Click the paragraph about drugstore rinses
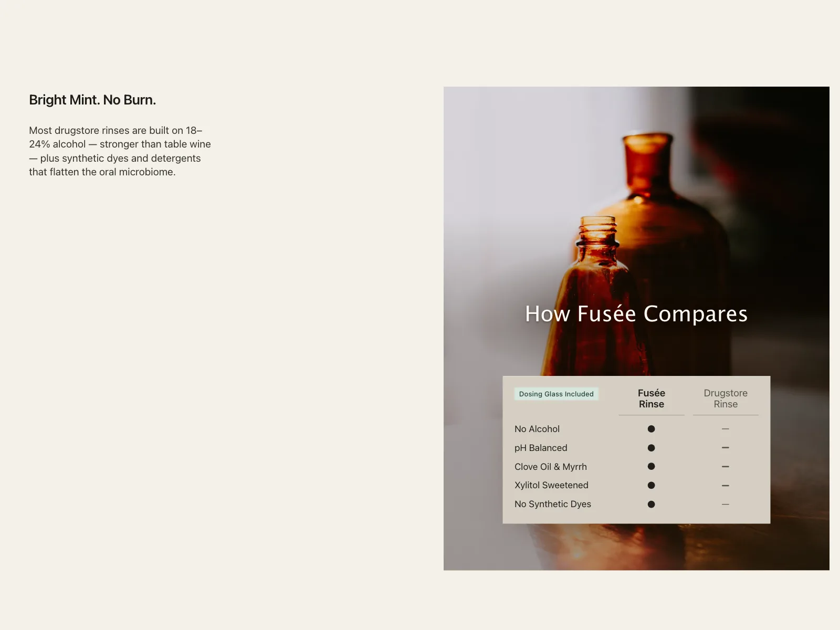Screen dimensions: 840x630 120,151
